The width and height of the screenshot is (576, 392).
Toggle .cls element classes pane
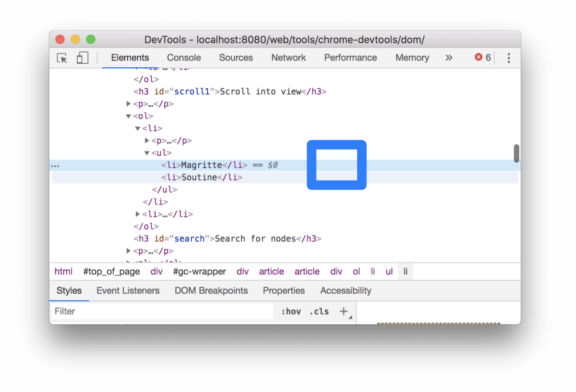pos(319,311)
